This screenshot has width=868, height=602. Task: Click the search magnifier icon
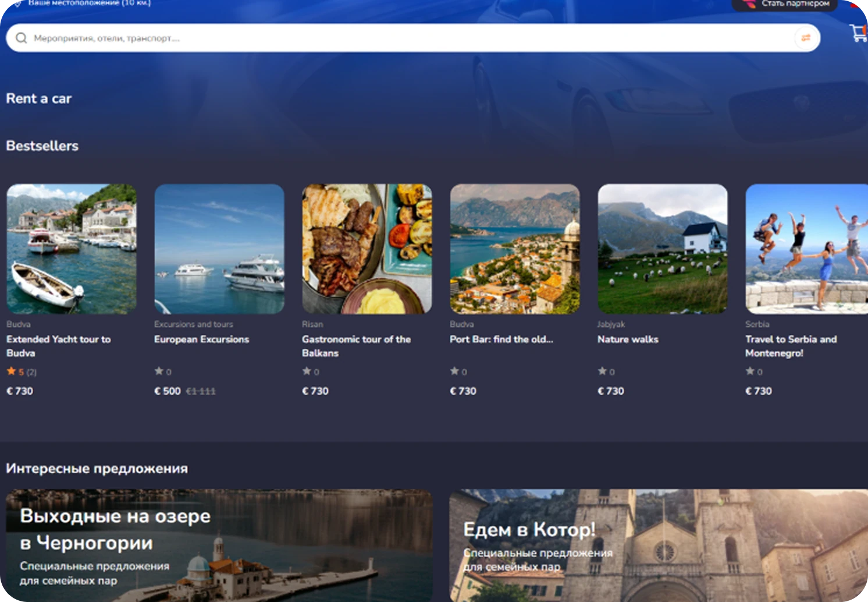click(22, 38)
